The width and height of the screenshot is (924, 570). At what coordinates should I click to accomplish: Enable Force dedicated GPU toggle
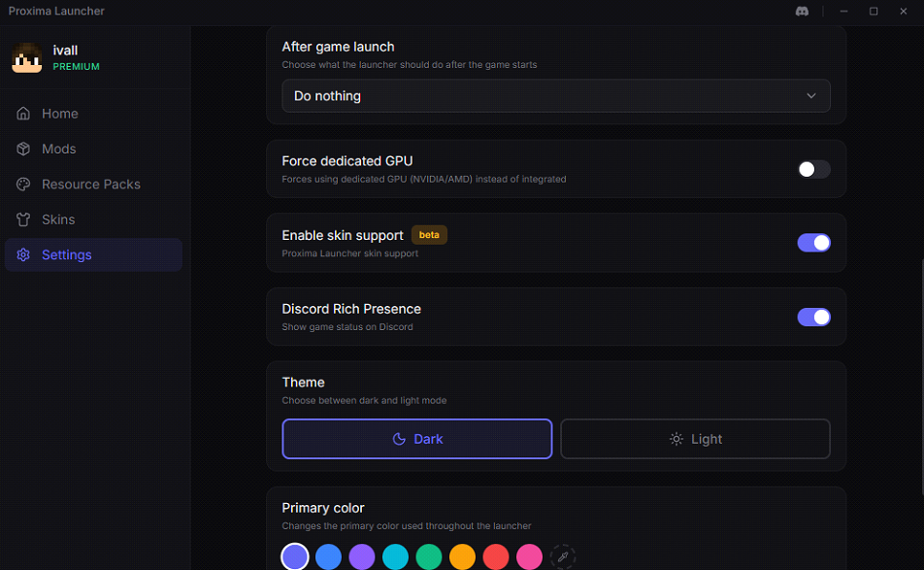[x=813, y=169]
